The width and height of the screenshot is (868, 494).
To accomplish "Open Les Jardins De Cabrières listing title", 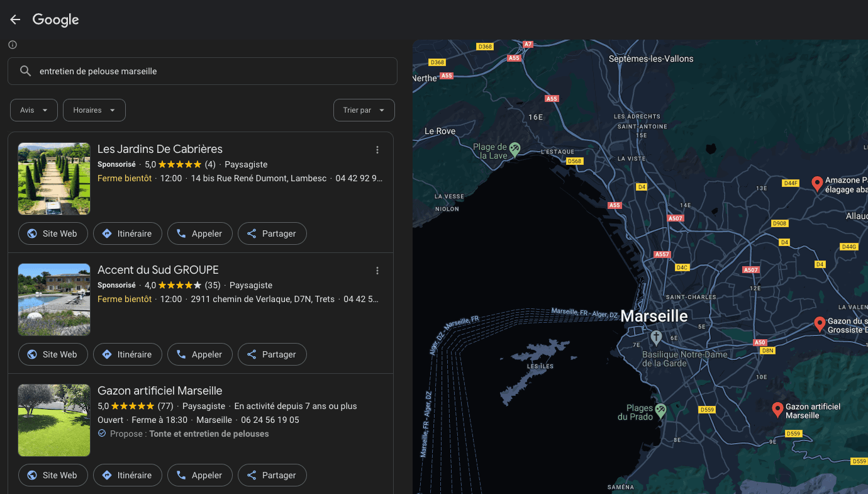I will (160, 149).
